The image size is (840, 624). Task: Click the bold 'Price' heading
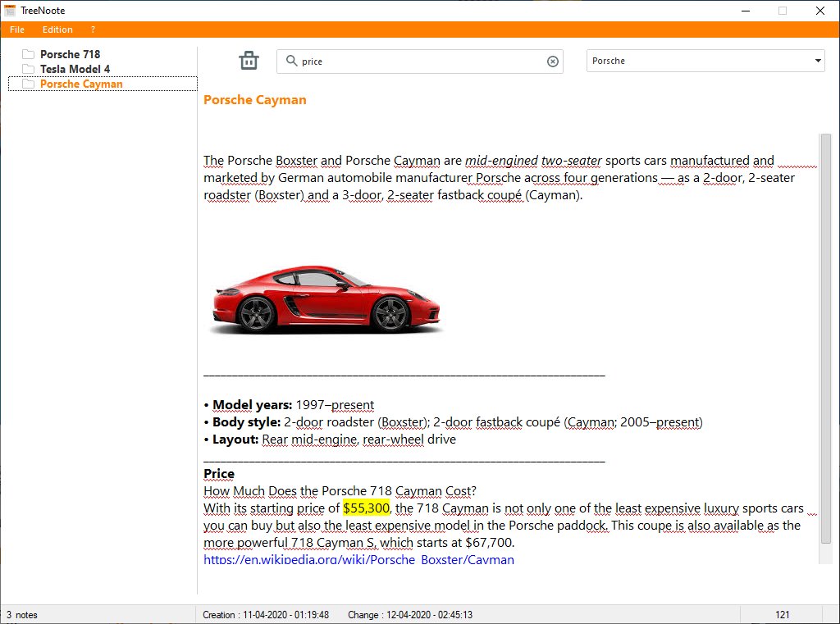tap(219, 474)
